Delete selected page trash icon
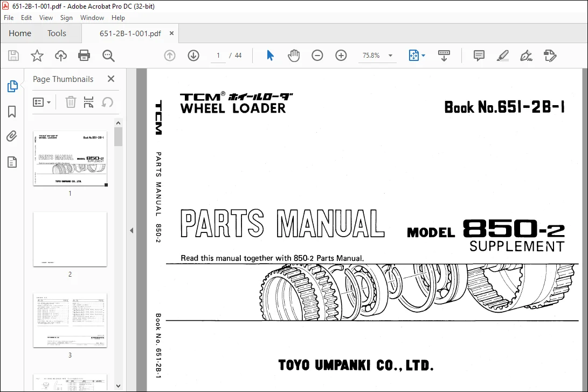 (71, 102)
